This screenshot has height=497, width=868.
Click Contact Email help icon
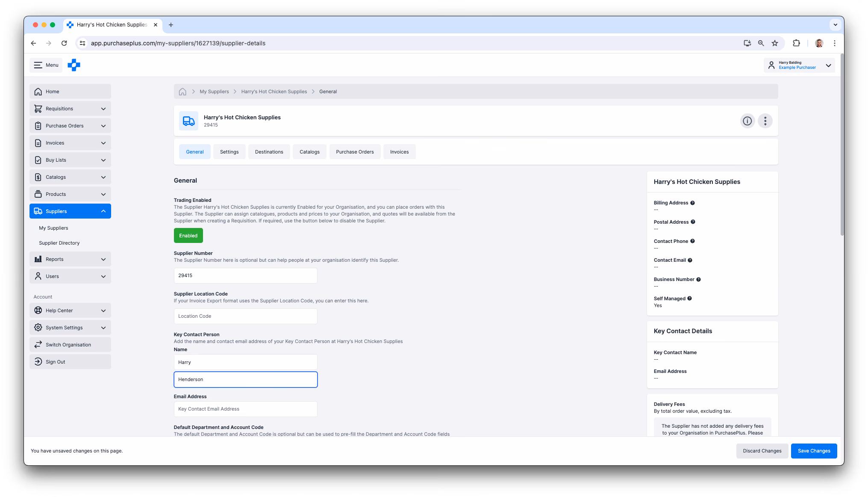[x=690, y=260]
